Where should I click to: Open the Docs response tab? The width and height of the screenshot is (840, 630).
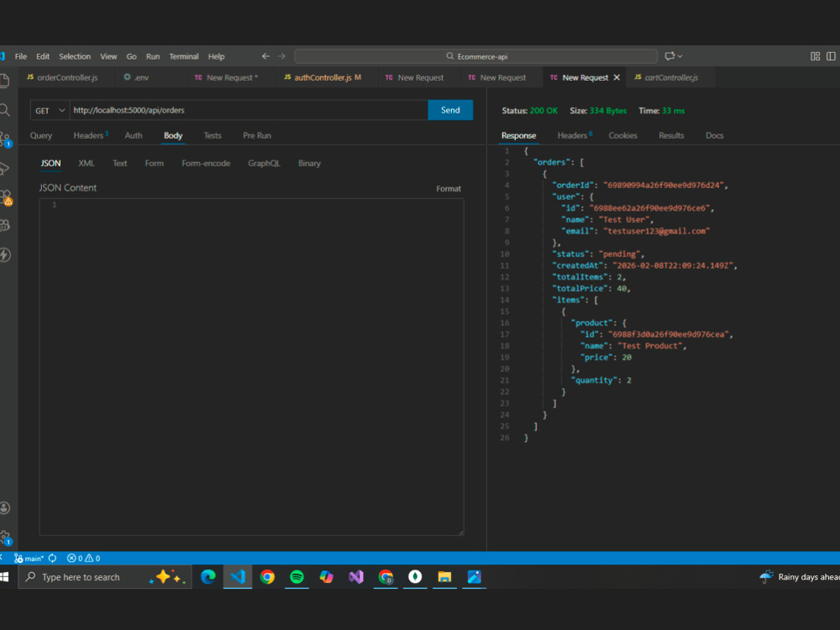(x=715, y=135)
